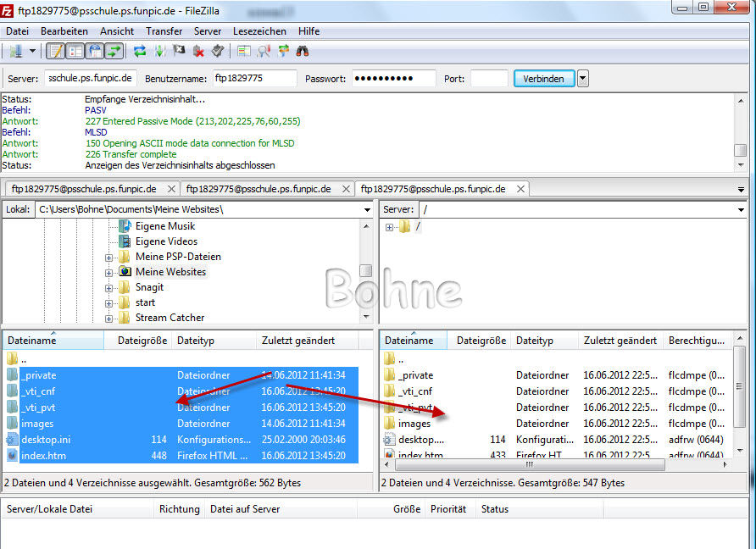Open the Transfer menu
This screenshot has width=756, height=549.
point(164,30)
